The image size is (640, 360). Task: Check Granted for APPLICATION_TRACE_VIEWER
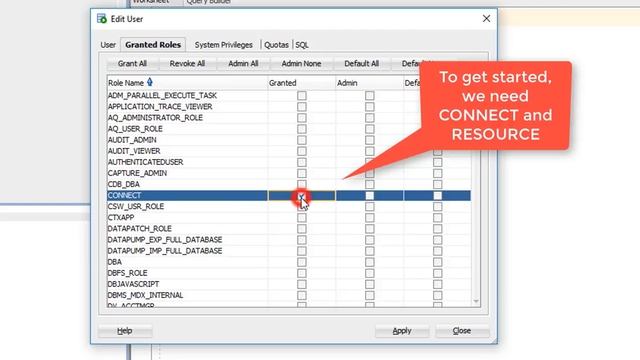pos(302,107)
